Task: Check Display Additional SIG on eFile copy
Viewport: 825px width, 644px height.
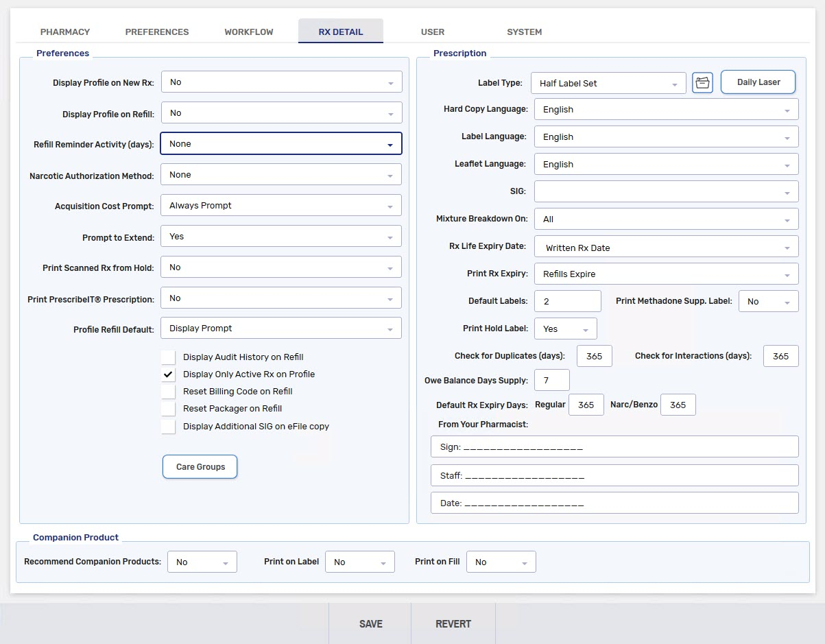Action: tap(169, 427)
